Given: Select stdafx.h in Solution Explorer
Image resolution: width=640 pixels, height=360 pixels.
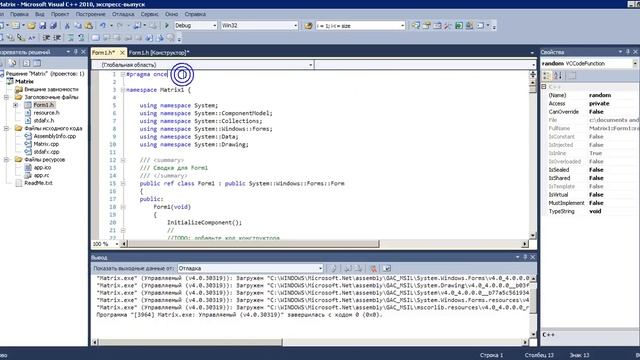Looking at the screenshot, I should [x=44, y=120].
